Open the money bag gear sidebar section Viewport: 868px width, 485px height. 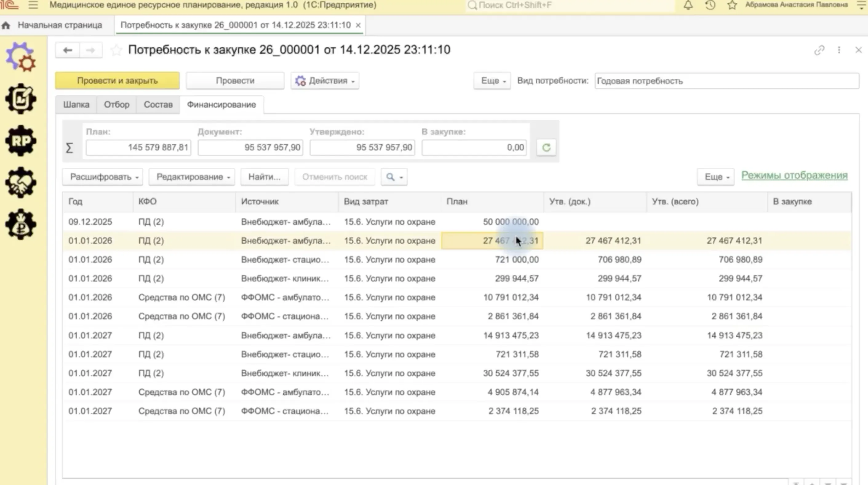[x=21, y=224]
